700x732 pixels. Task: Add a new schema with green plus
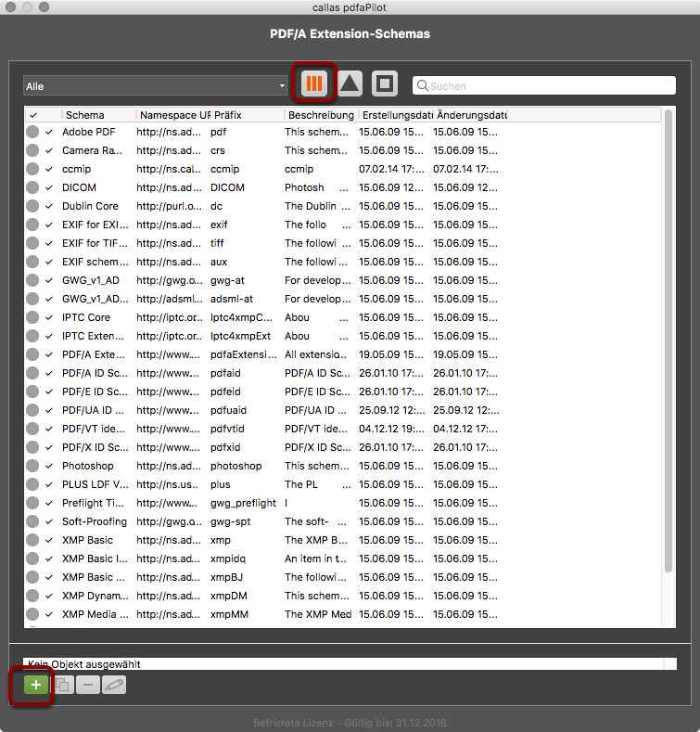point(36,685)
